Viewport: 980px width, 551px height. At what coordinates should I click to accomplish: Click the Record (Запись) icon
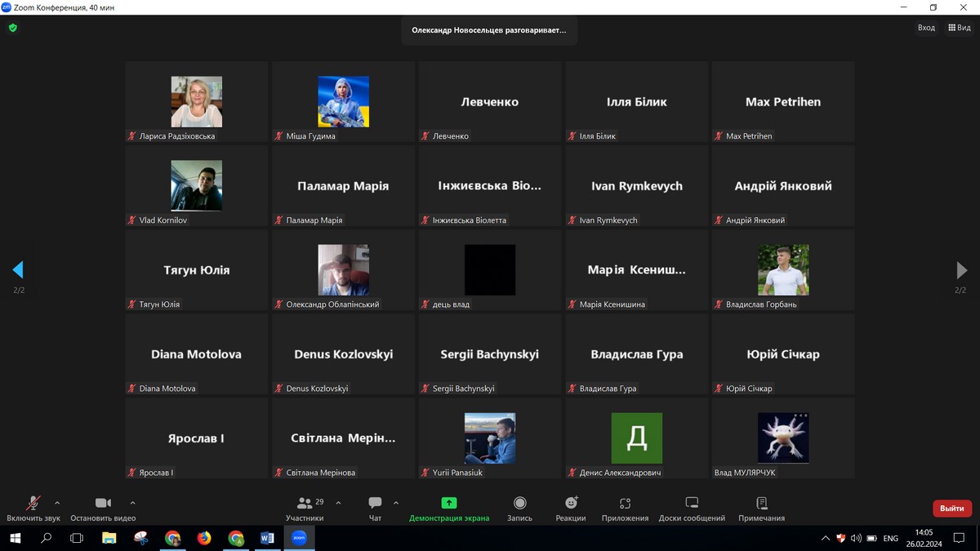click(519, 504)
